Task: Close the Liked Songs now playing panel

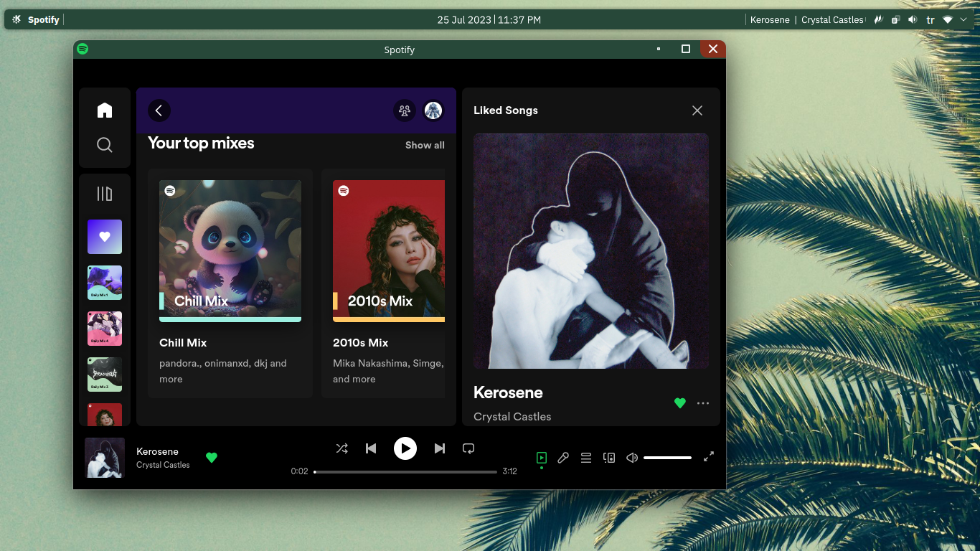Action: coord(697,110)
